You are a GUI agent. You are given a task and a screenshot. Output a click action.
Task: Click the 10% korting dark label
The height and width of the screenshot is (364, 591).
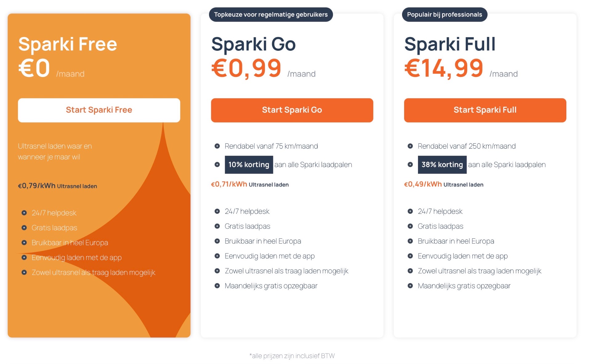[x=249, y=165]
